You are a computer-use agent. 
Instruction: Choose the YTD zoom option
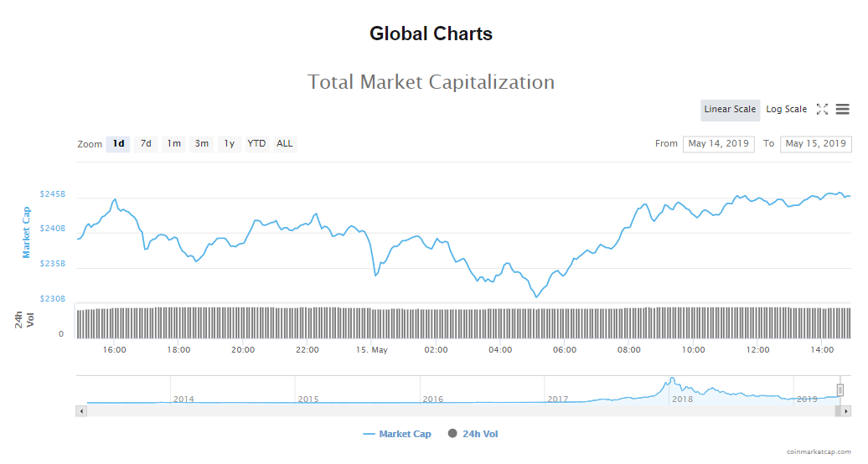(x=256, y=144)
